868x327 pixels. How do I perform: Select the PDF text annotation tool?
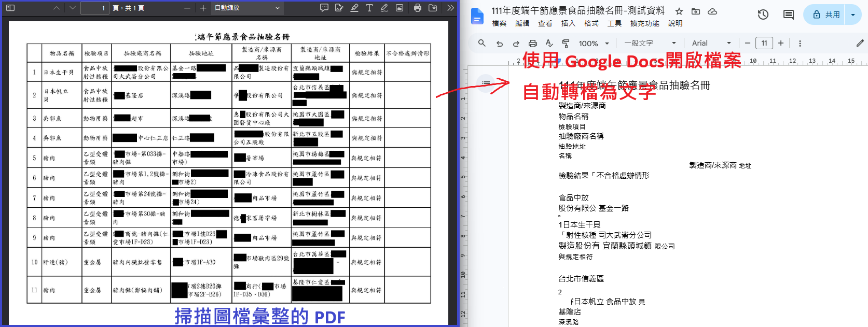369,8
